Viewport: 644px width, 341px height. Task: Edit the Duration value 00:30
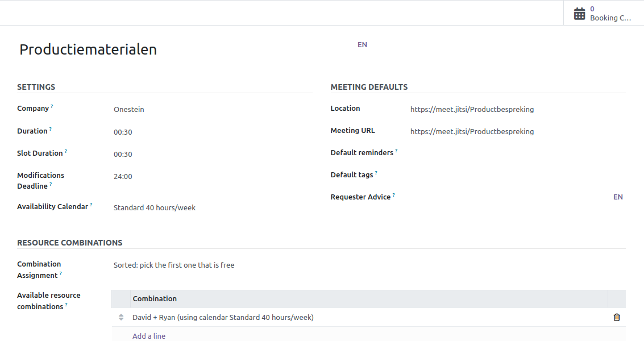pyautogui.click(x=123, y=132)
